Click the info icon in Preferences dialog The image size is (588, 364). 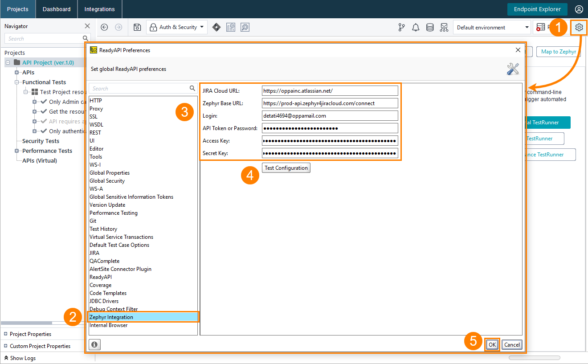pyautogui.click(x=94, y=344)
